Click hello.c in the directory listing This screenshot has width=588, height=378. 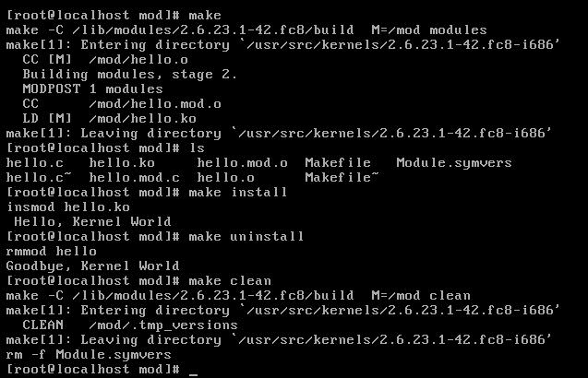tap(35, 163)
